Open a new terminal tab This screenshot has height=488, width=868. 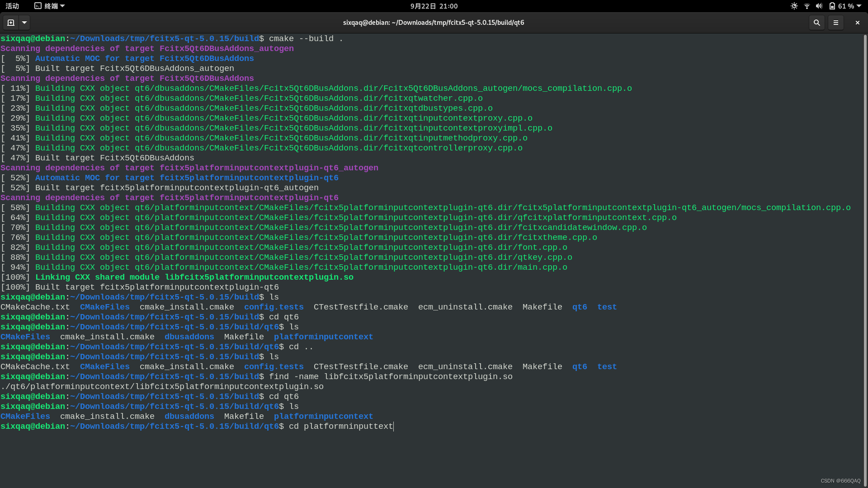pyautogui.click(x=11, y=23)
